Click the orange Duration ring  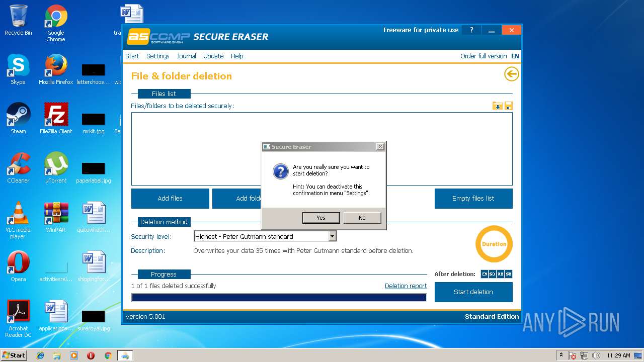[494, 244]
